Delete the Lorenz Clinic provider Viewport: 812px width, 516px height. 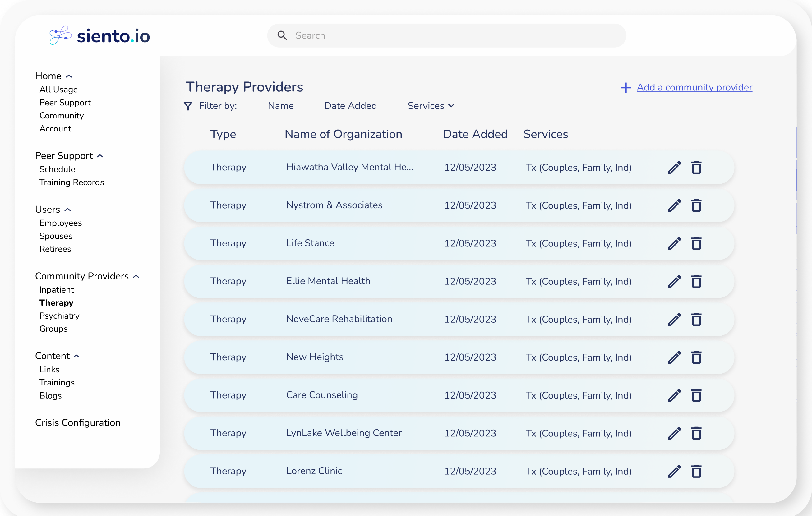tap(696, 471)
